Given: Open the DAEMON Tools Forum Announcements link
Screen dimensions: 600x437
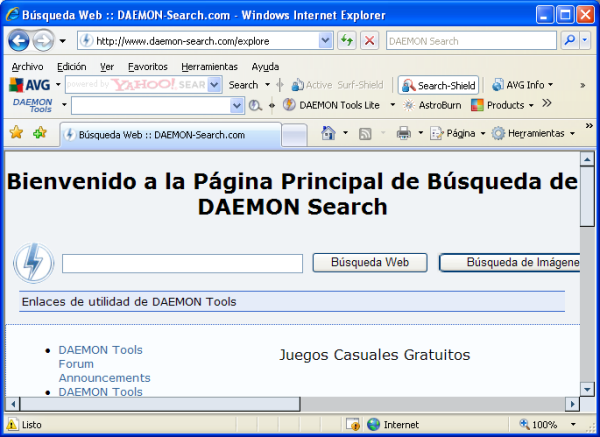Looking at the screenshot, I should 102,364.
